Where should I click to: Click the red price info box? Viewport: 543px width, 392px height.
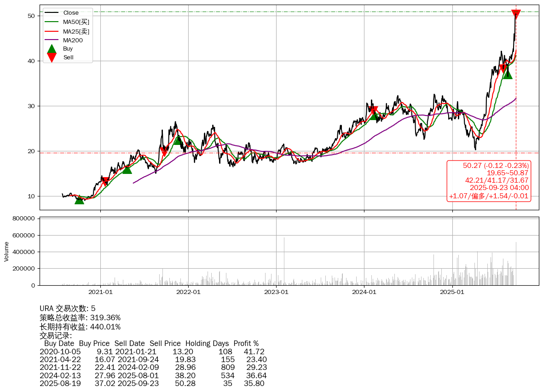489,181
